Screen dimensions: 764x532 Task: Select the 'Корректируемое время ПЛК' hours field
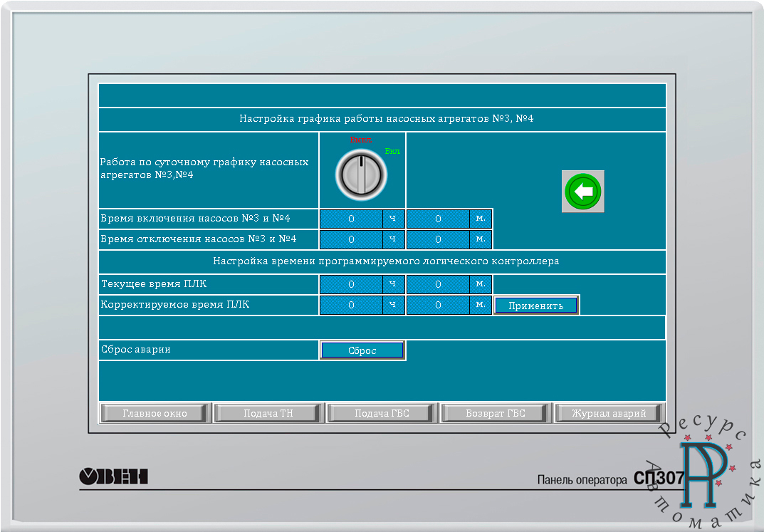tap(352, 306)
